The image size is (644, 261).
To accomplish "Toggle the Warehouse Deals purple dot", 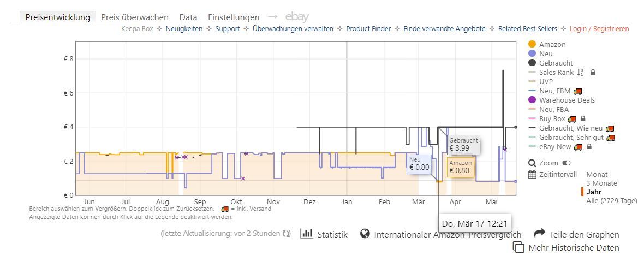I will point(532,100).
